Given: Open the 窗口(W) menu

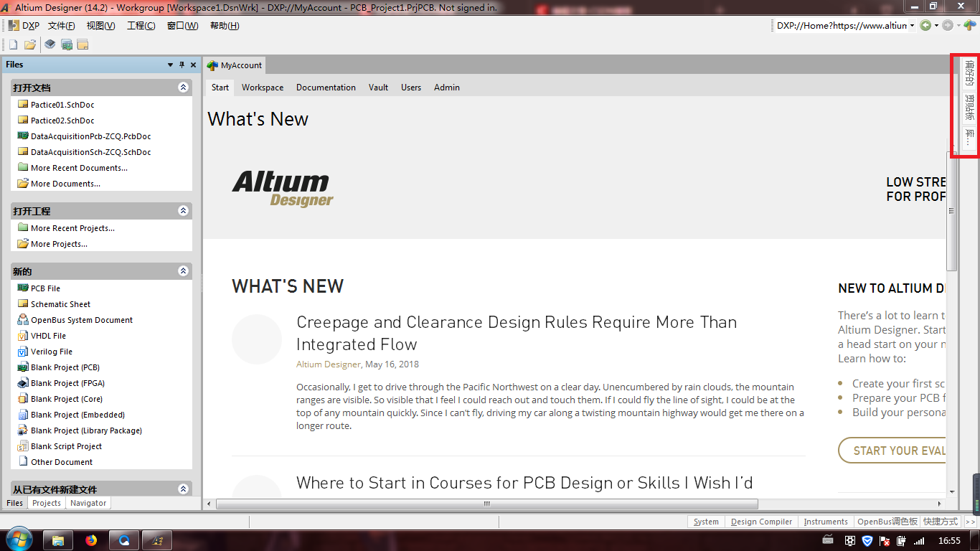Looking at the screenshot, I should coord(182,25).
